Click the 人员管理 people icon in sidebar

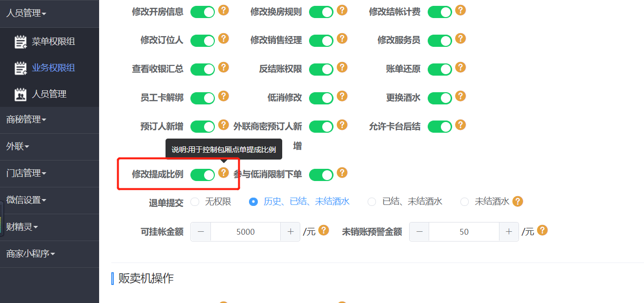click(x=20, y=94)
